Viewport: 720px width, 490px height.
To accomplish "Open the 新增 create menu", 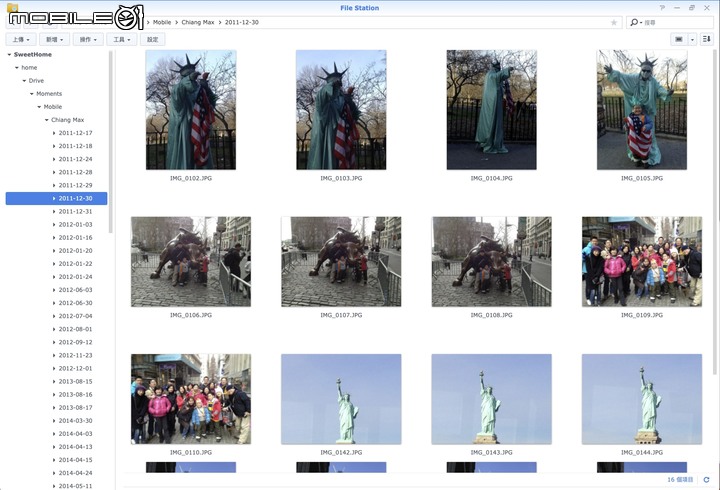I will tap(55, 39).
